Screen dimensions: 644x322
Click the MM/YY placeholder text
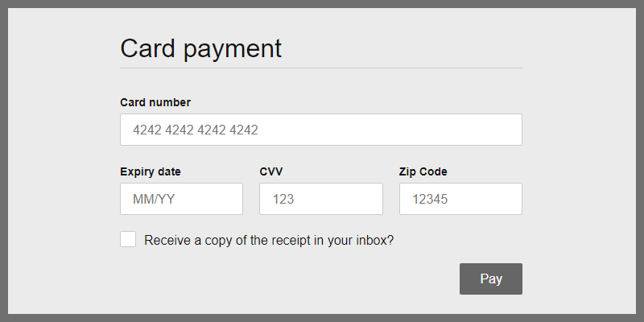[154, 200]
